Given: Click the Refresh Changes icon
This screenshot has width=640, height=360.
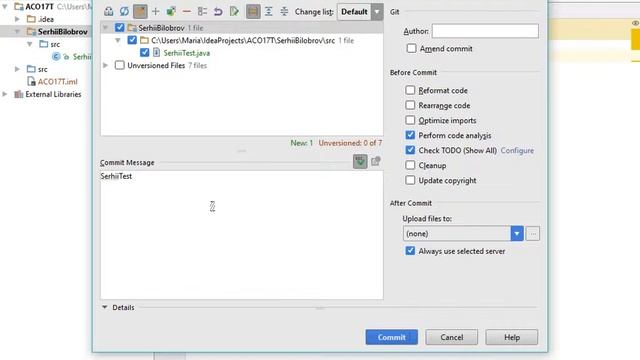Looking at the screenshot, I should pyautogui.click(x=124, y=11).
